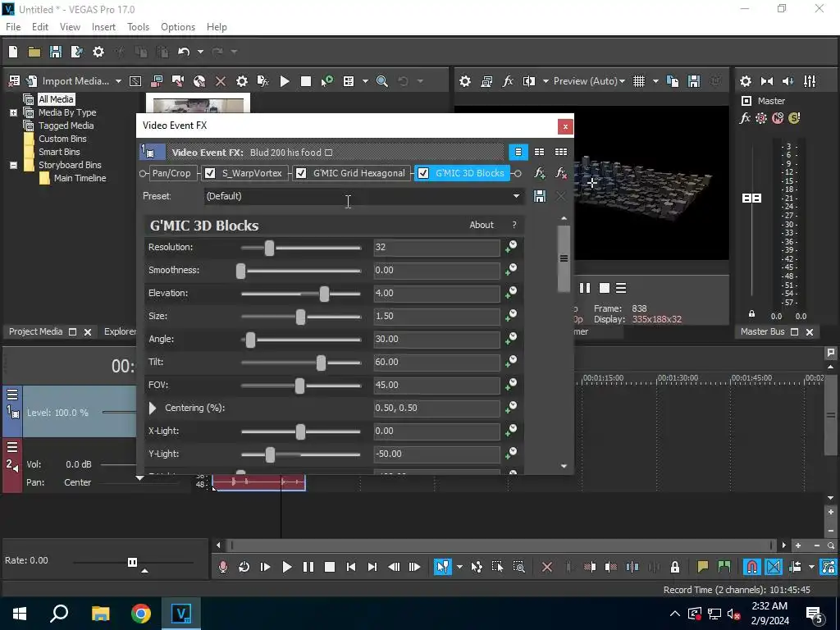
Task: Open Google Chrome from the taskbar
Action: coord(141,614)
